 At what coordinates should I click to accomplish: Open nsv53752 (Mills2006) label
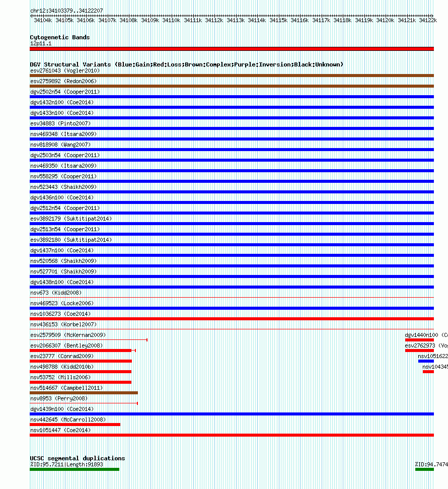tap(60, 378)
